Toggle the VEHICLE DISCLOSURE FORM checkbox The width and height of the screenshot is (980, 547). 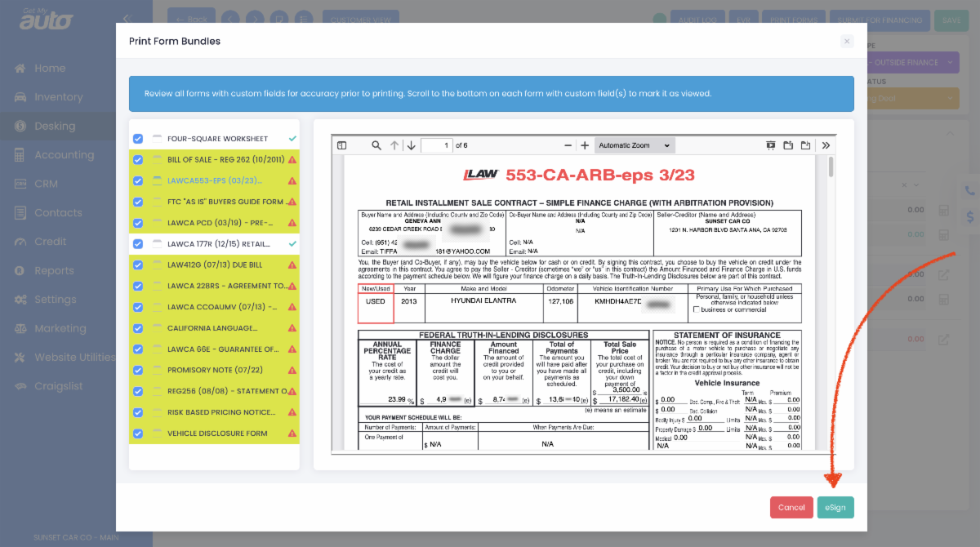click(x=138, y=434)
